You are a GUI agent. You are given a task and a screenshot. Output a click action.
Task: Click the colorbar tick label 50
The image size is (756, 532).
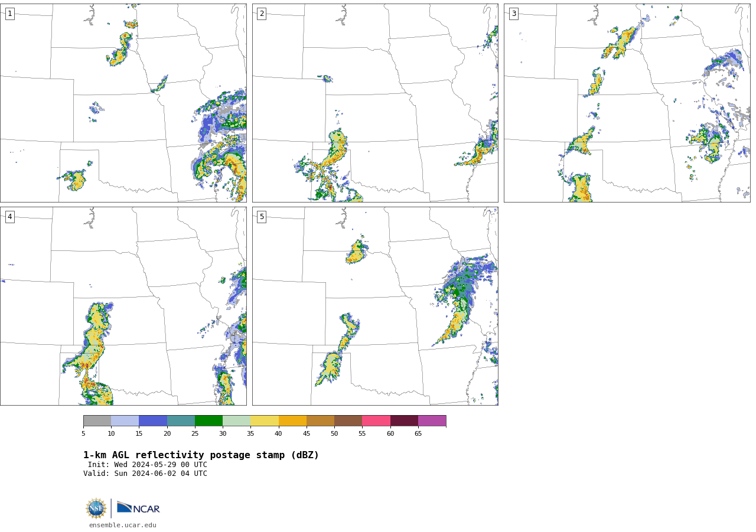334,434
